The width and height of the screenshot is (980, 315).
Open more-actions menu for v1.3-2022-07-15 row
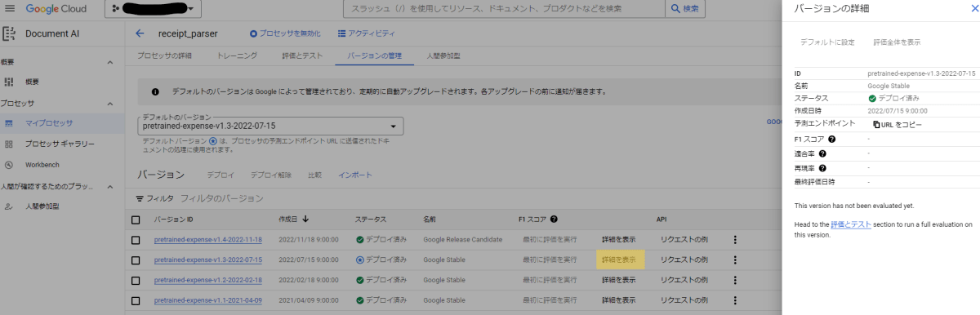coord(735,260)
